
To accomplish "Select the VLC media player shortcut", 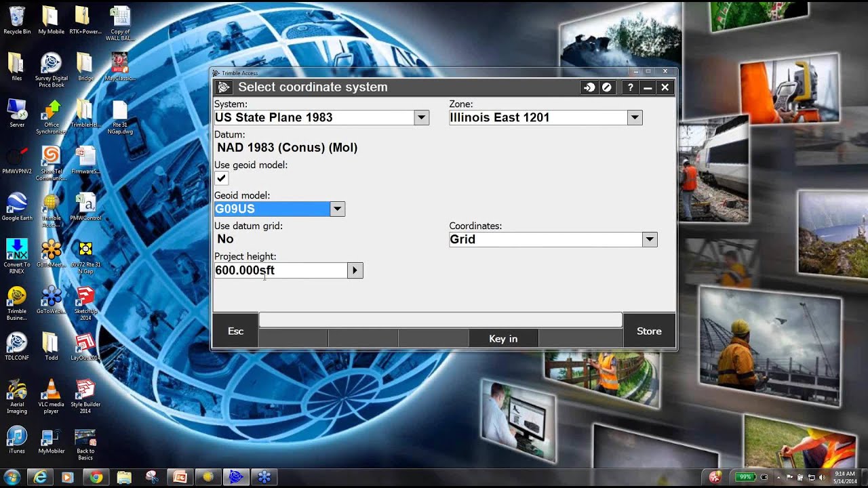I will (51, 396).
